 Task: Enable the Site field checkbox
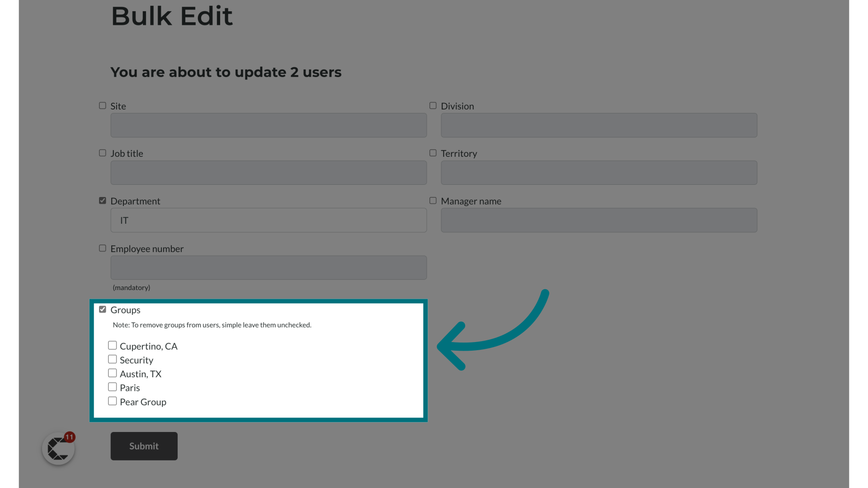click(103, 105)
